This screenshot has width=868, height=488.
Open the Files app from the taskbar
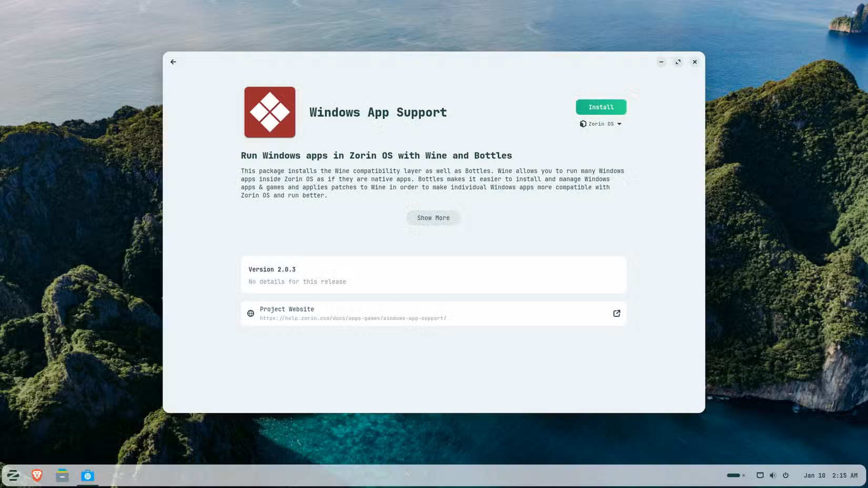coord(62,475)
